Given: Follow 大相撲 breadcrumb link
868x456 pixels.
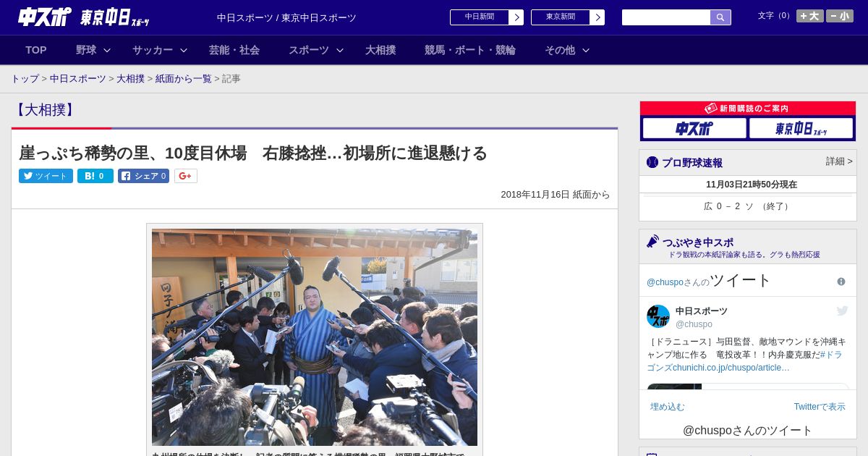Looking at the screenshot, I should pos(131,78).
